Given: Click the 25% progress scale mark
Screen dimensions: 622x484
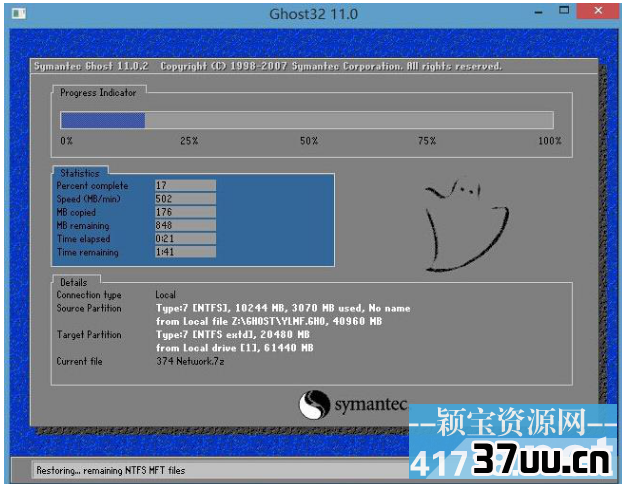Looking at the screenshot, I should (x=189, y=141).
